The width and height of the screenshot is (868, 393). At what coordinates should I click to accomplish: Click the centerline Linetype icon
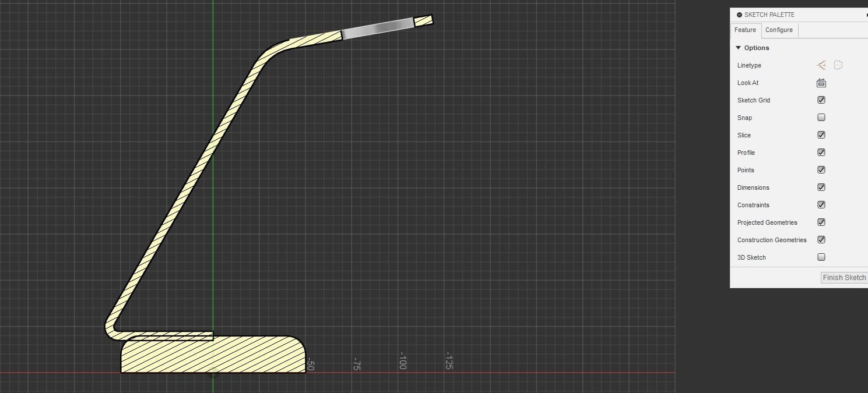[x=838, y=65]
